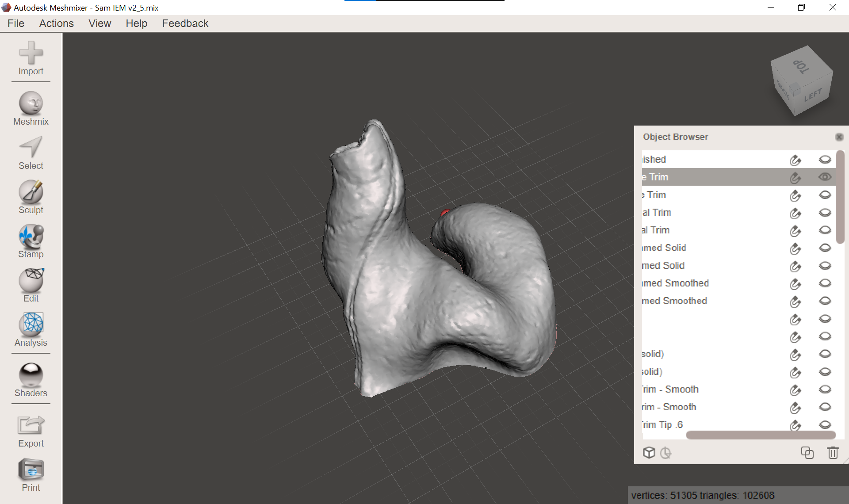The height and width of the screenshot is (504, 849).
Task: Close the Object Browser panel
Action: (839, 137)
